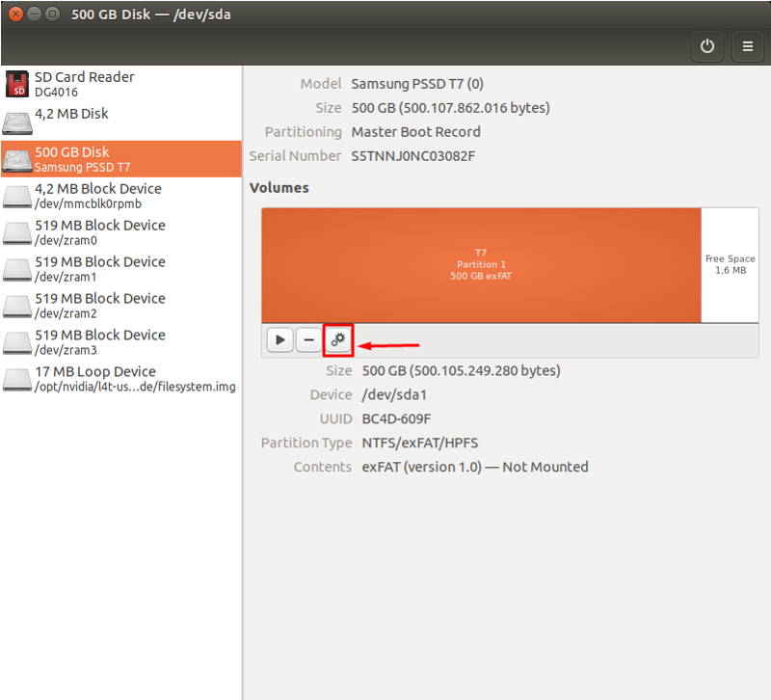The height and width of the screenshot is (700, 771).
Task: Click the model value Samsung PSSD T7 (0)
Action: tap(417, 84)
